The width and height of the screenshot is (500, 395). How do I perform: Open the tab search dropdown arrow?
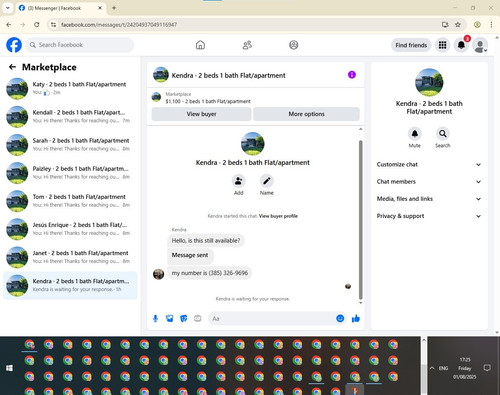click(7, 8)
